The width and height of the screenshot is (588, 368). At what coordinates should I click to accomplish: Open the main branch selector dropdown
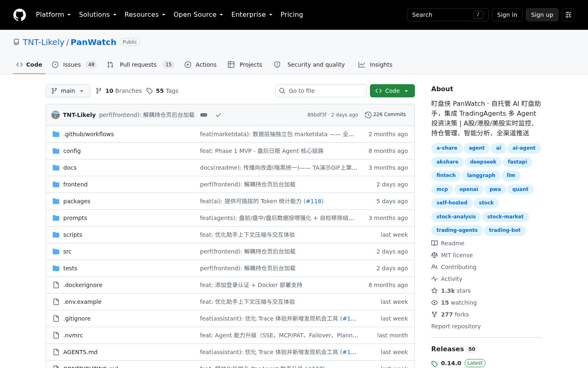click(x=68, y=91)
